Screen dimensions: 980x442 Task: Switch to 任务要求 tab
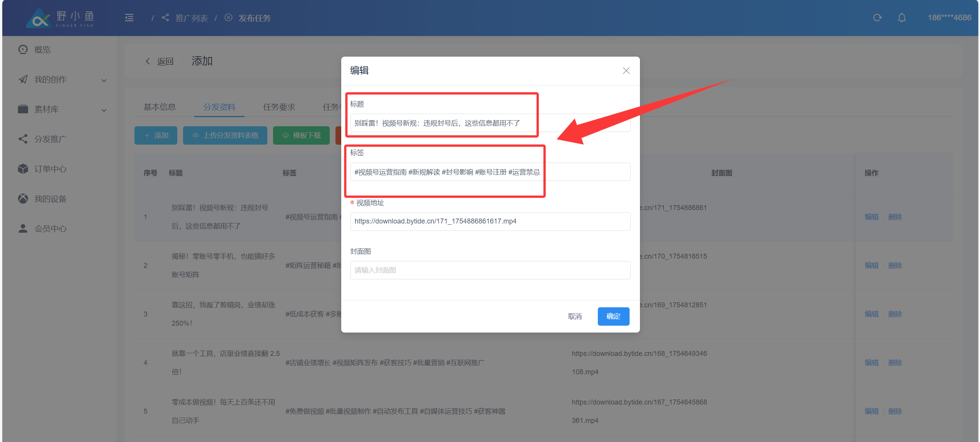point(279,107)
